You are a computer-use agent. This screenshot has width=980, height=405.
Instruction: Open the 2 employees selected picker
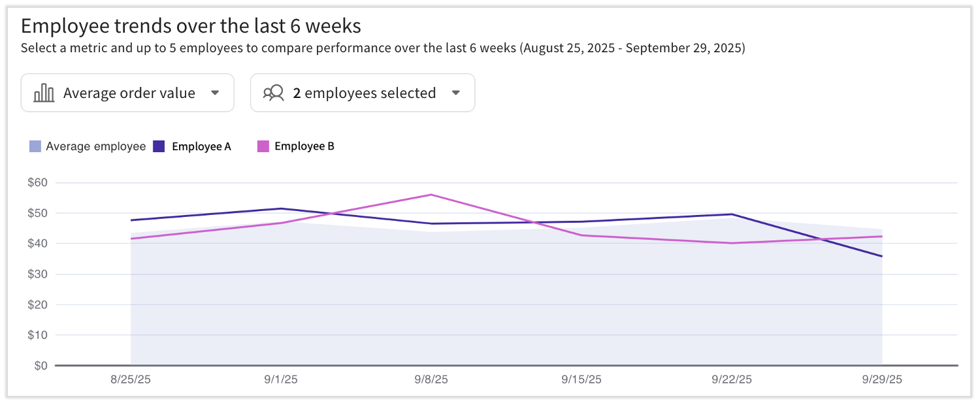[363, 93]
